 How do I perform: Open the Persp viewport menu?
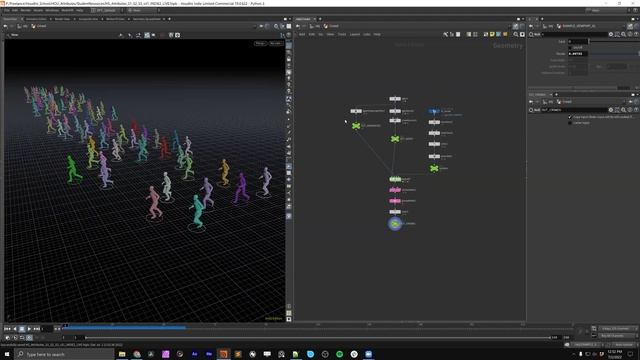click(260, 43)
